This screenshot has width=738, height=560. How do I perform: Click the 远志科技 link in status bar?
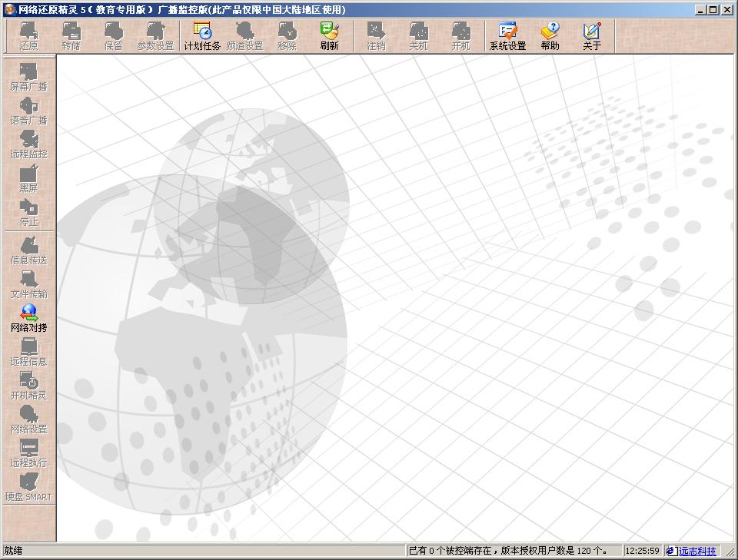click(696, 551)
